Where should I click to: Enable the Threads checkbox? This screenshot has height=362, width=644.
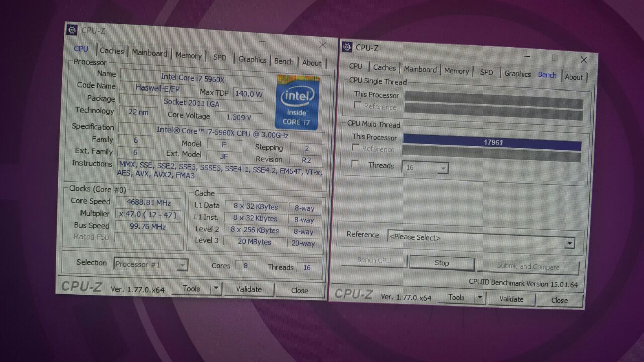[x=355, y=164]
